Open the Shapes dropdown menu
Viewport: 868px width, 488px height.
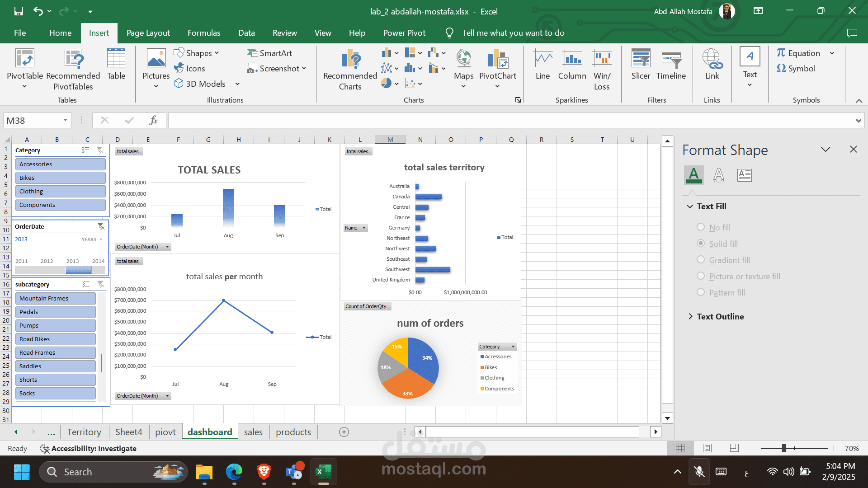pyautogui.click(x=198, y=53)
